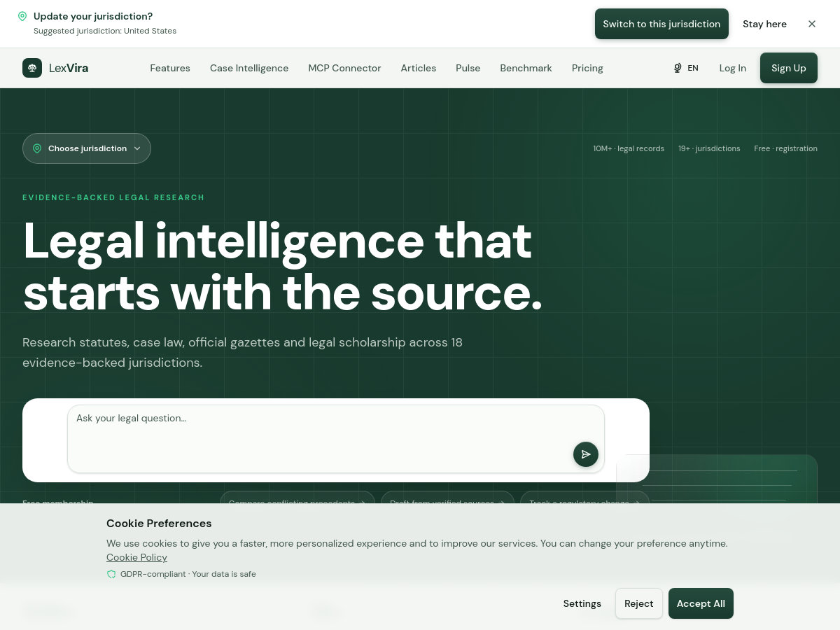Open the Articles page
The width and height of the screenshot is (840, 630).
pyautogui.click(x=419, y=68)
